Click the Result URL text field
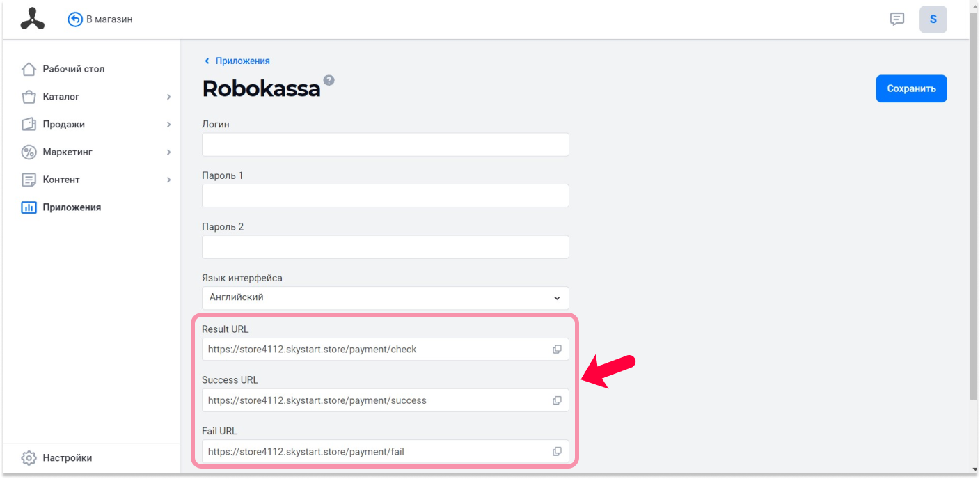Image resolution: width=980 pixels, height=479 pixels. (385, 350)
